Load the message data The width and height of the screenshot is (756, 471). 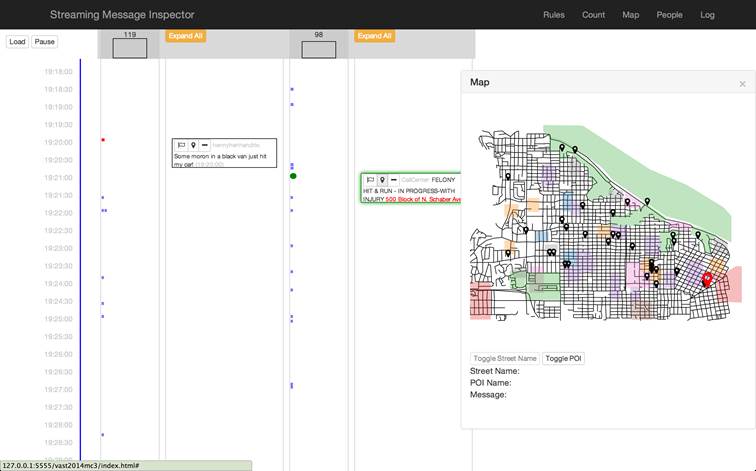point(17,41)
